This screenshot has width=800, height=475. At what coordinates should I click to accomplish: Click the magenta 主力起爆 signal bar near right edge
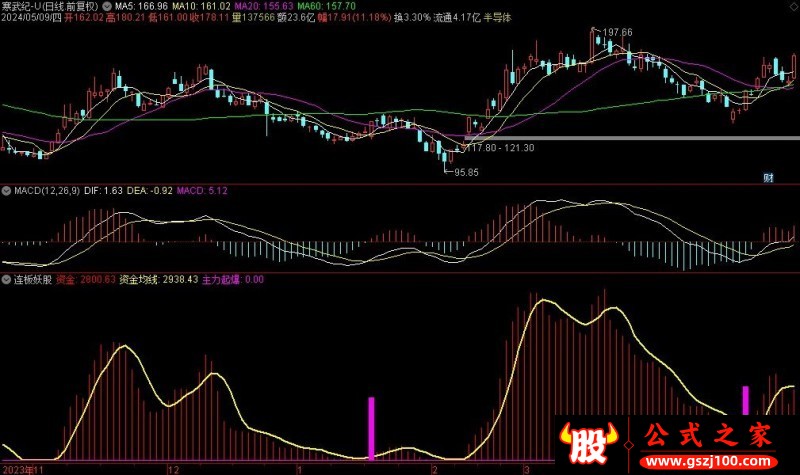click(x=745, y=401)
